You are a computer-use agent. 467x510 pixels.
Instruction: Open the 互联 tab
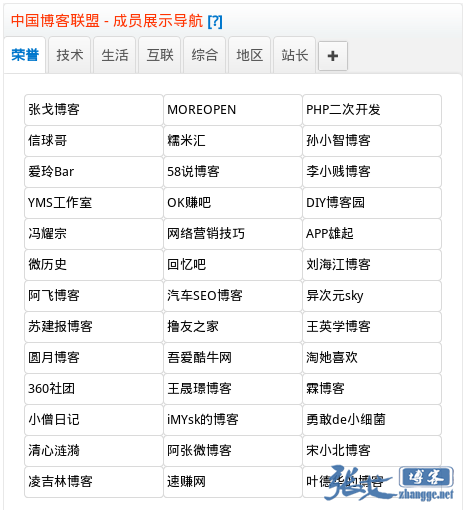point(160,55)
